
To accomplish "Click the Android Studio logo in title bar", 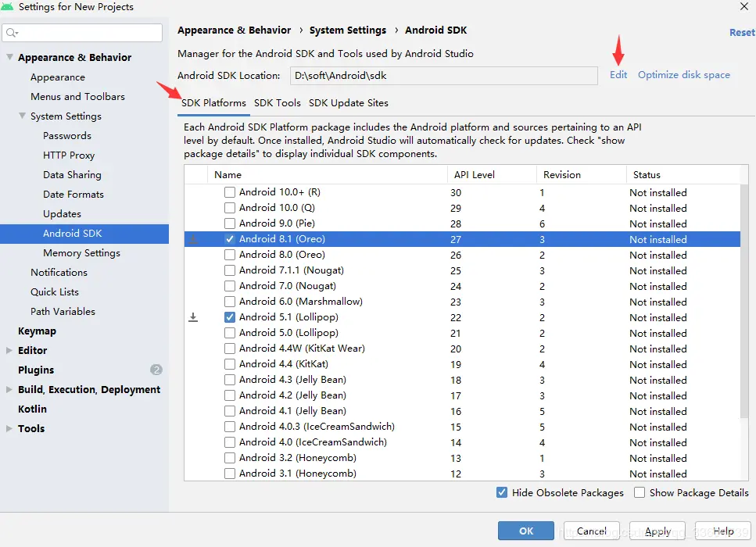I will (9, 7).
